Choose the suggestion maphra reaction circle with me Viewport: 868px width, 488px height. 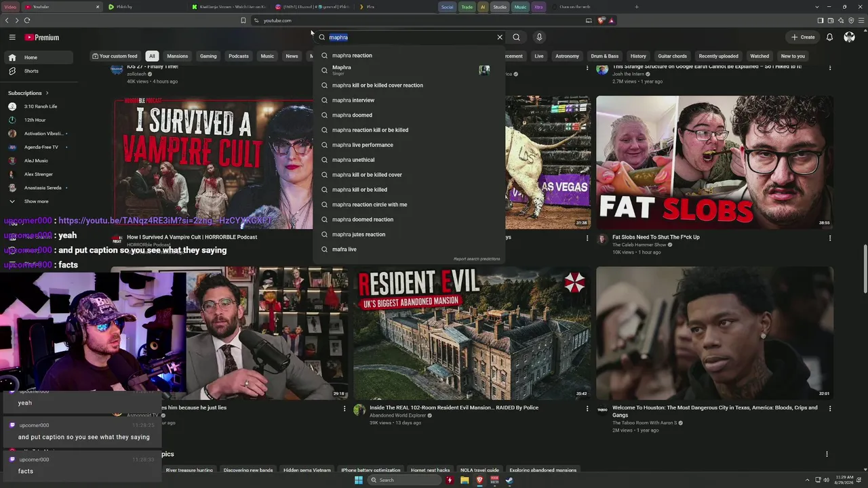tap(409, 205)
